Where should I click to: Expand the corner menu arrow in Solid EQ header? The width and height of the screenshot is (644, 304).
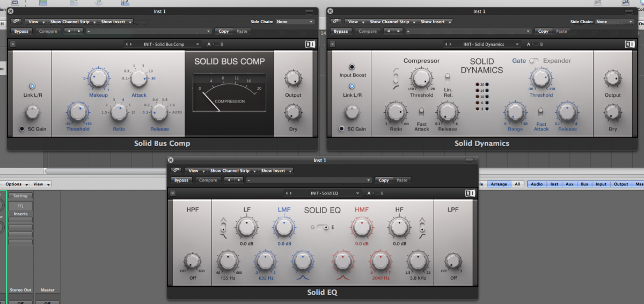pyautogui.click(x=173, y=193)
